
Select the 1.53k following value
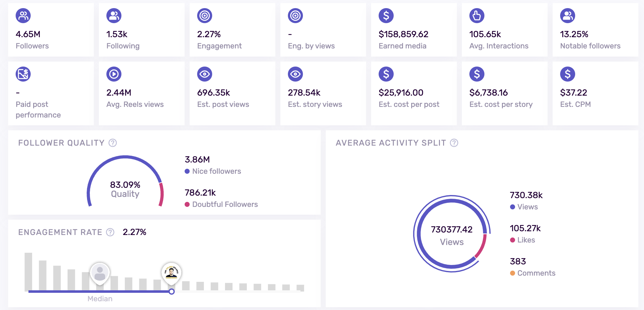tap(117, 34)
